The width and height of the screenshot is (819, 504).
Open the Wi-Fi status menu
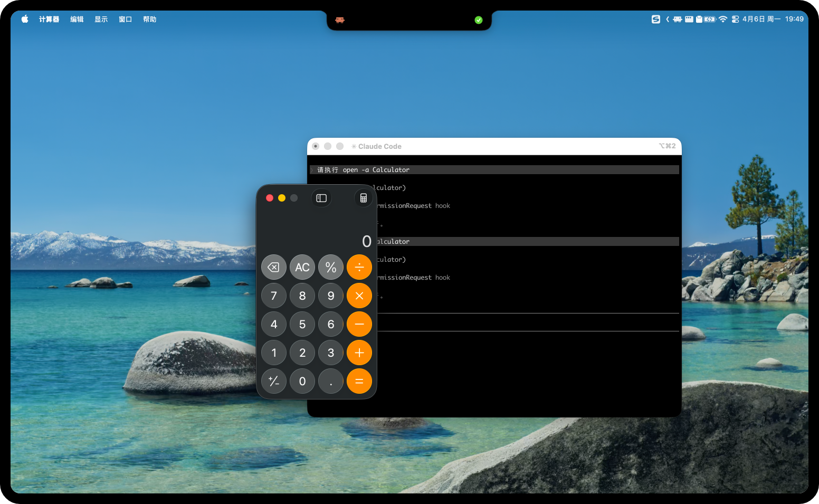click(723, 19)
